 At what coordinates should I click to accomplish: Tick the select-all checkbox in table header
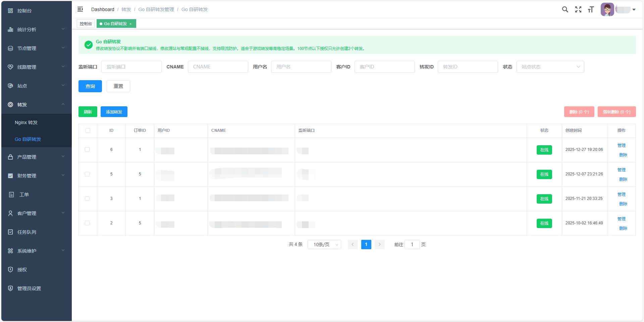(x=88, y=130)
